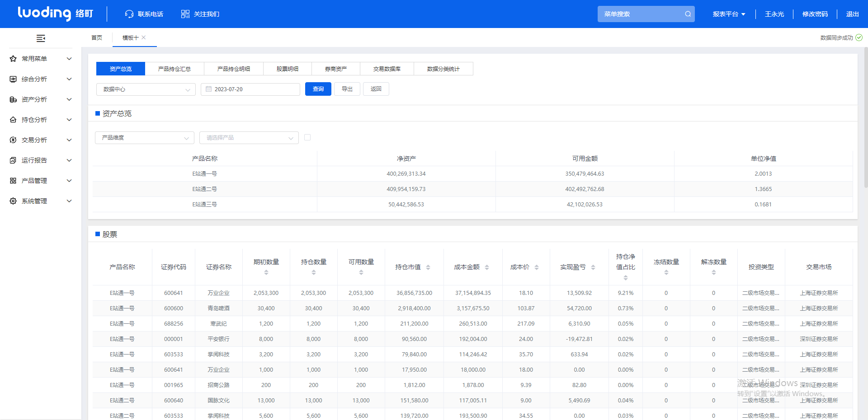
Task: Open the 报表平台 dropdown in header
Action: pos(729,14)
